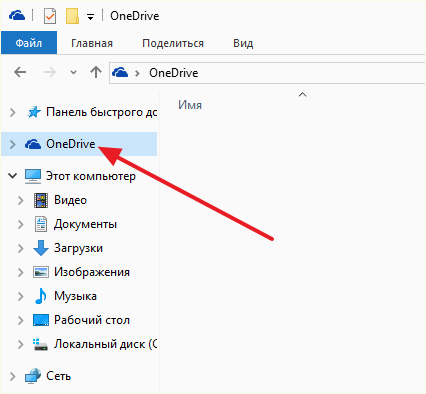Image resolution: width=426 pixels, height=394 pixels.
Task: Click the forward navigation arrow
Action: (x=50, y=72)
